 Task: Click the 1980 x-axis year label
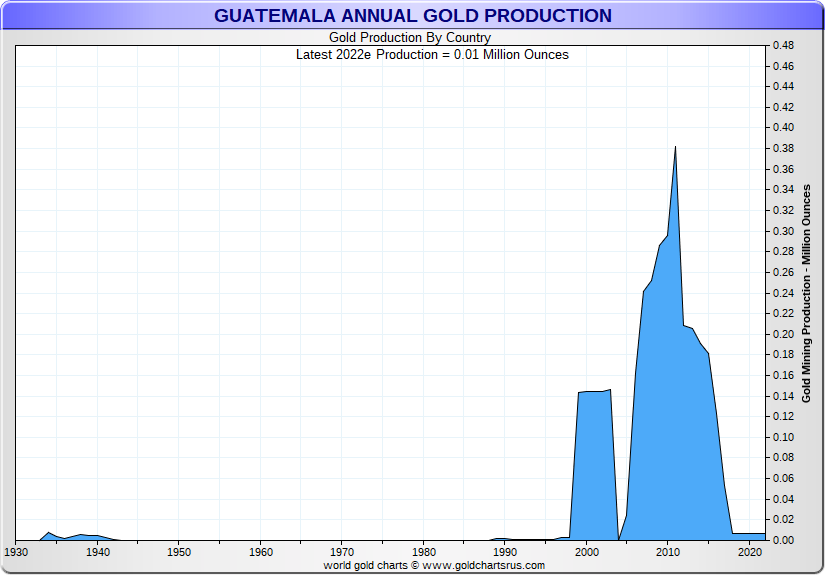(424, 552)
